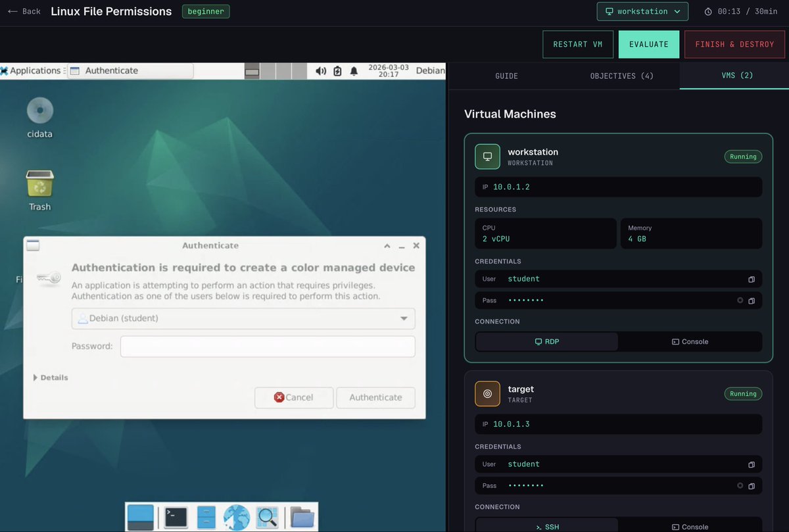Screen dimensions: 789x532
Task: Click the volume speaker icon in panel
Action: click(321, 71)
